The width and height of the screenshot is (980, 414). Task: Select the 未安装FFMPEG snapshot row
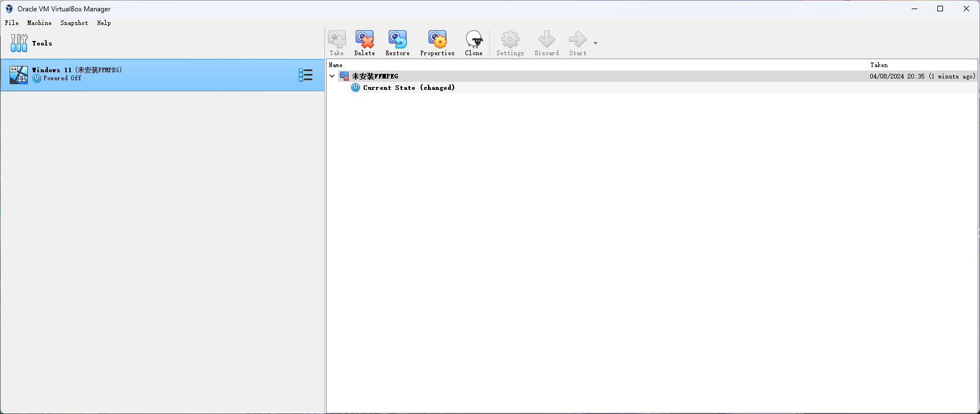click(x=652, y=76)
